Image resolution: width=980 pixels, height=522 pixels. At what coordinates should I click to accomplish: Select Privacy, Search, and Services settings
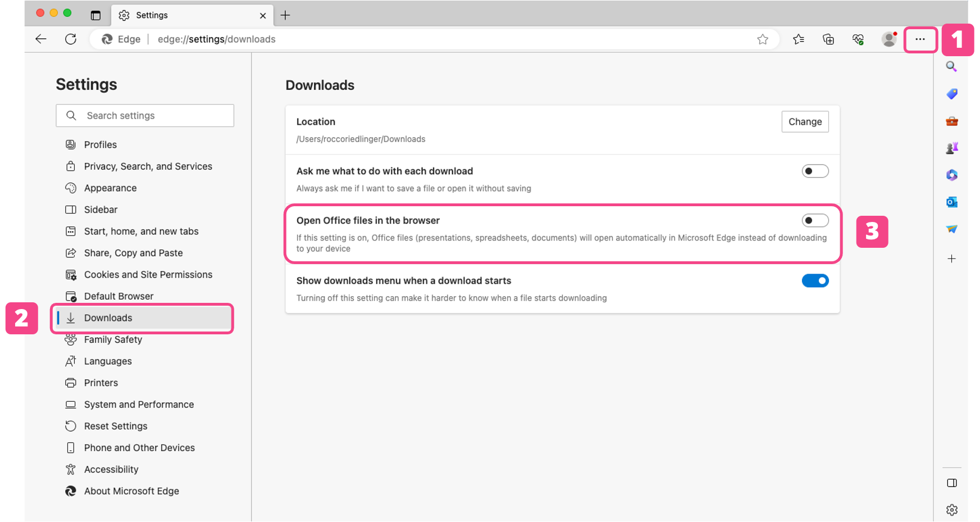pyautogui.click(x=148, y=166)
